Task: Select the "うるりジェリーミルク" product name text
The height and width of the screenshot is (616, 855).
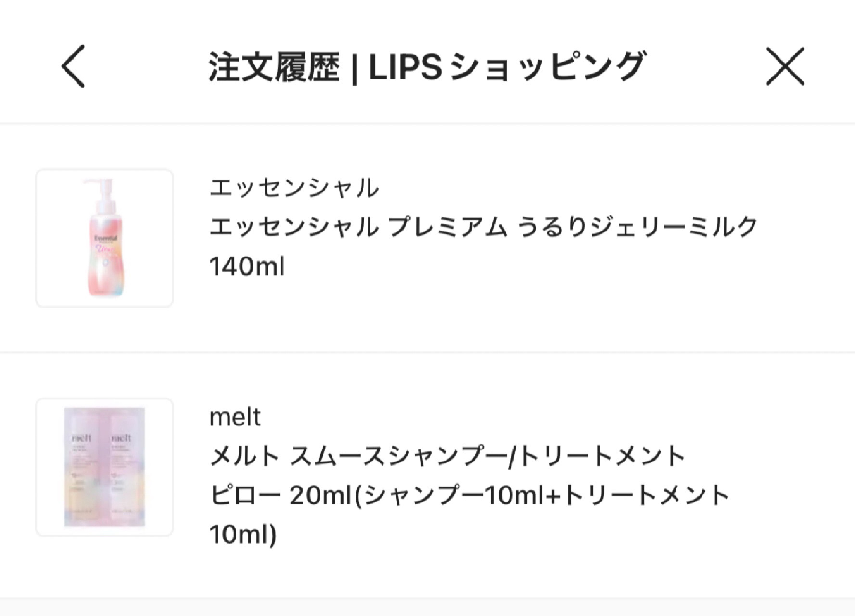Action: coord(638,227)
